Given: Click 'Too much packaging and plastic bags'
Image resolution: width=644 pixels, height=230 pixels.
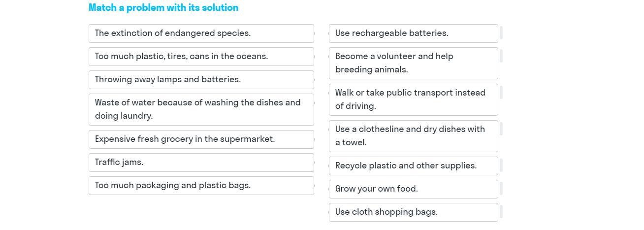Looking at the screenshot, I should [201, 186].
